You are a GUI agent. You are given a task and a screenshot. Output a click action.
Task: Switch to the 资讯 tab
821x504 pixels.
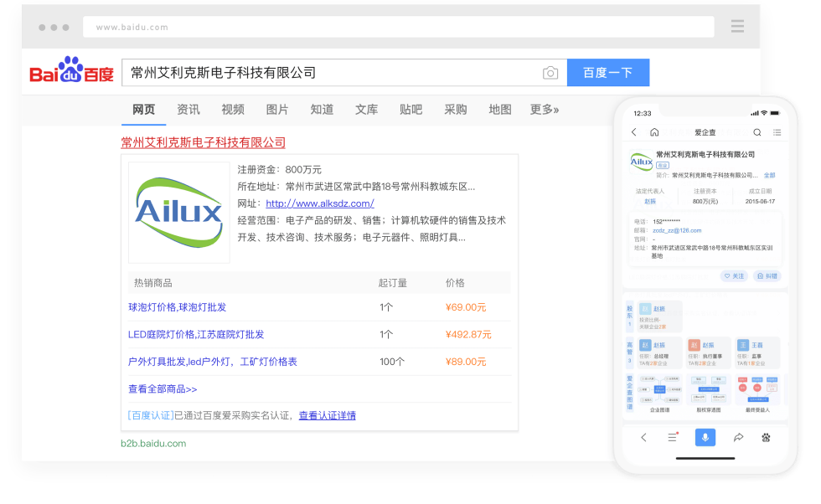click(x=188, y=110)
